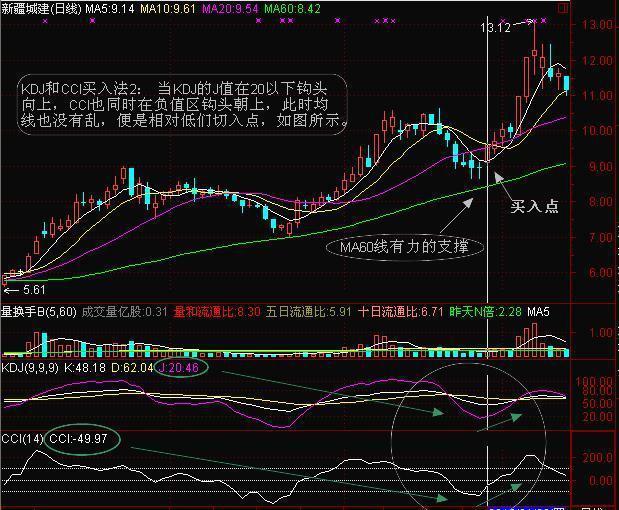Click the 9.00 price axis value
Viewport: 619px width, 510px height.
point(600,167)
